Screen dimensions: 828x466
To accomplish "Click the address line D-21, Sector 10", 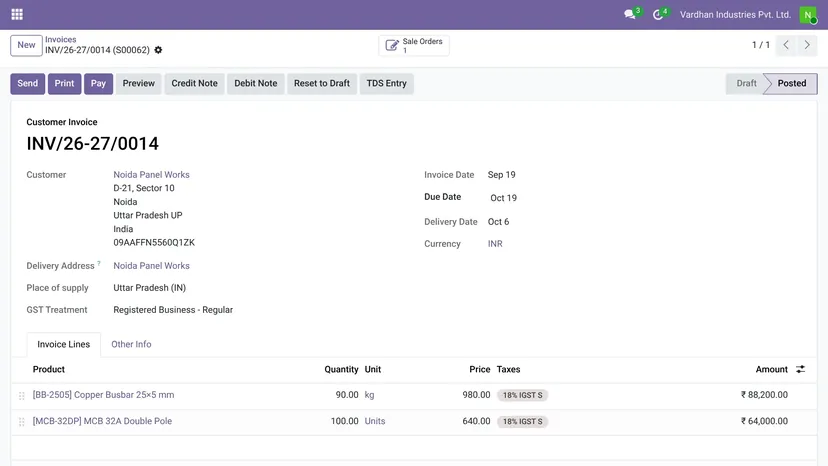I will pos(144,188).
